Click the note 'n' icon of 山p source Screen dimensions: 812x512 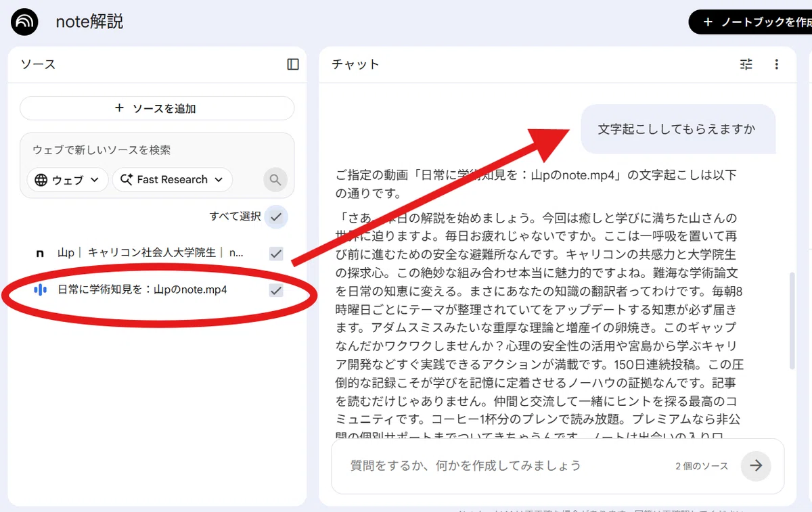coord(40,253)
